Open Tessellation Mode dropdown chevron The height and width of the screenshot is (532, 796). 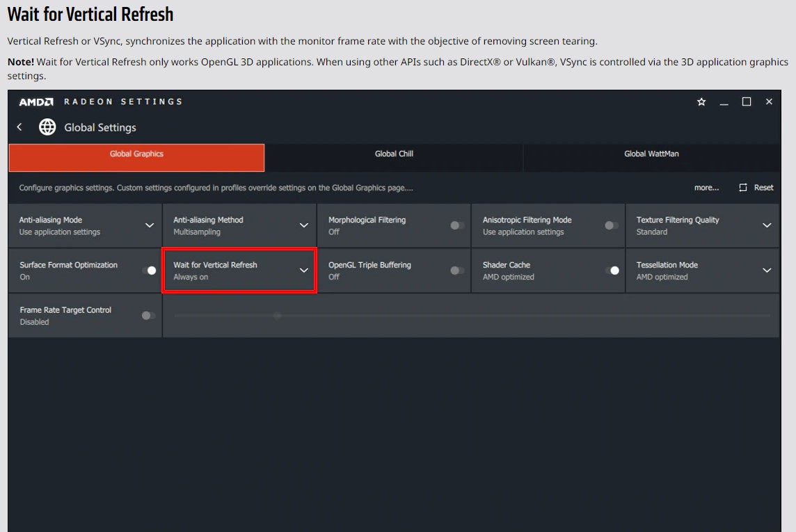(767, 271)
